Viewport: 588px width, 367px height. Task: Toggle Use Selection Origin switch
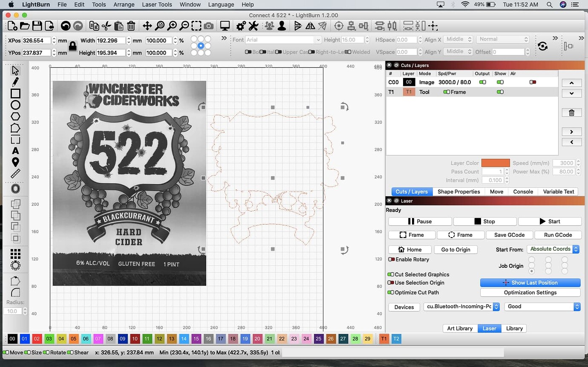pyautogui.click(x=390, y=283)
